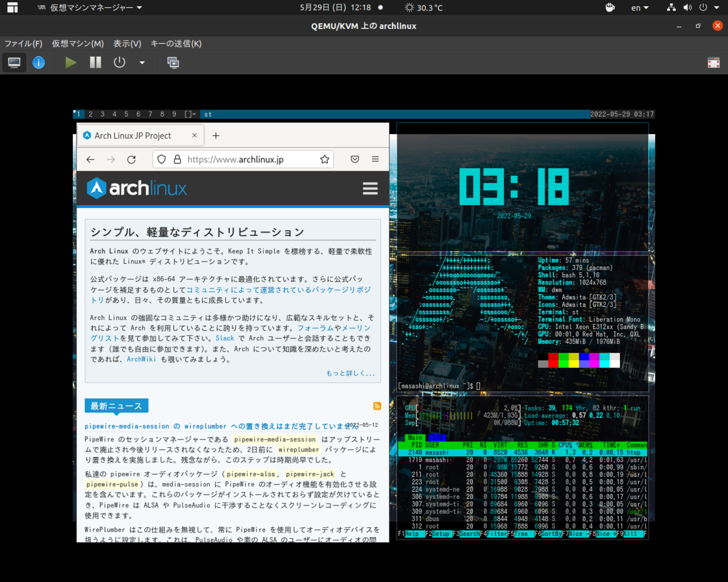Select dwm tag 5

point(126,114)
